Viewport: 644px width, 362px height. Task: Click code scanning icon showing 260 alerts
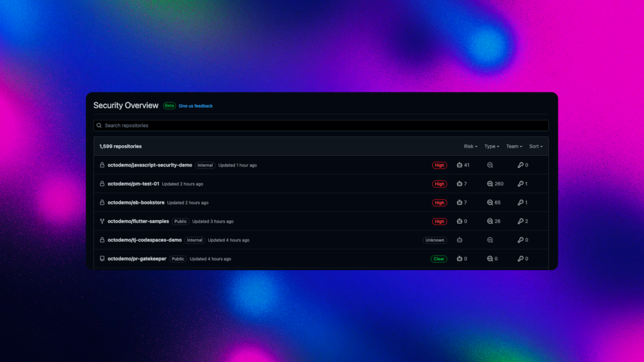(490, 184)
